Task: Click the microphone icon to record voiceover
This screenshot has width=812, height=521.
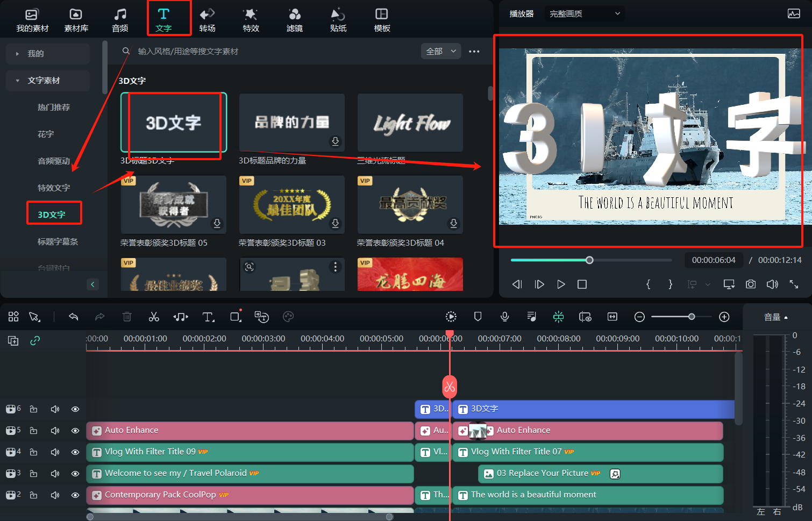Action: [504, 317]
